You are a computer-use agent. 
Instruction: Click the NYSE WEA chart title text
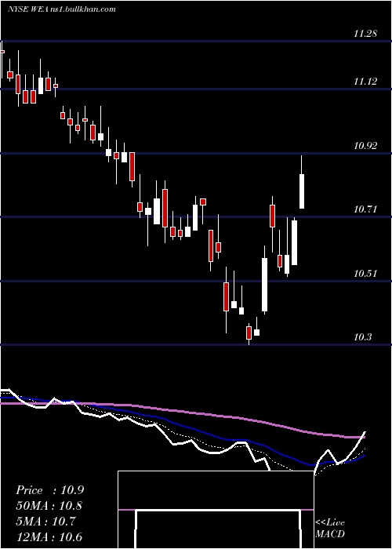pos(62,9)
